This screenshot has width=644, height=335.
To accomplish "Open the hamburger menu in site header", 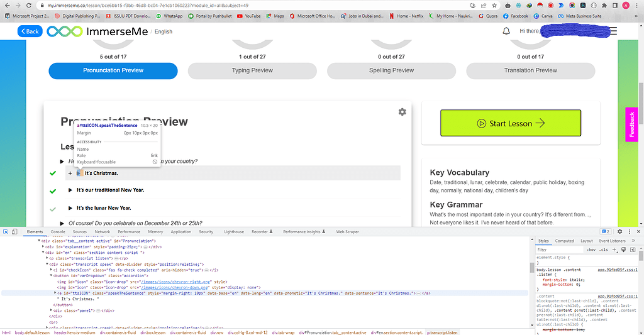I will coord(612,31).
